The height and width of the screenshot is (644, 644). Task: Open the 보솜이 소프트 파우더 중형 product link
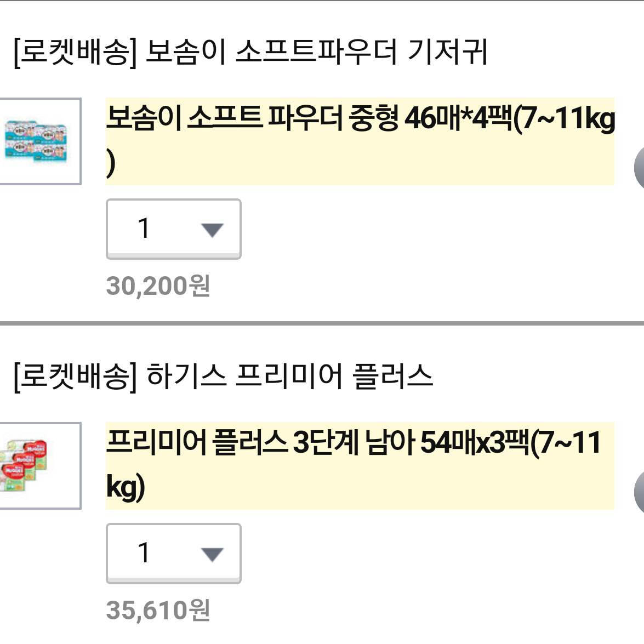(x=360, y=141)
